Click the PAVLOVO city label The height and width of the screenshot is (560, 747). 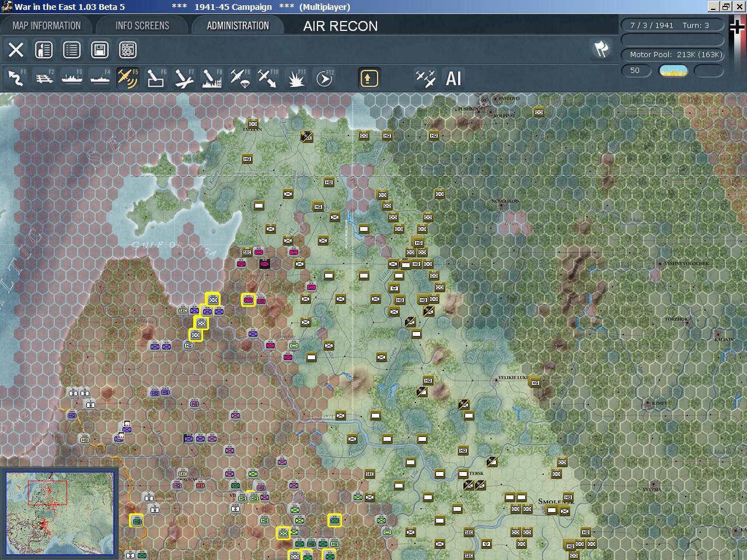click(x=508, y=99)
